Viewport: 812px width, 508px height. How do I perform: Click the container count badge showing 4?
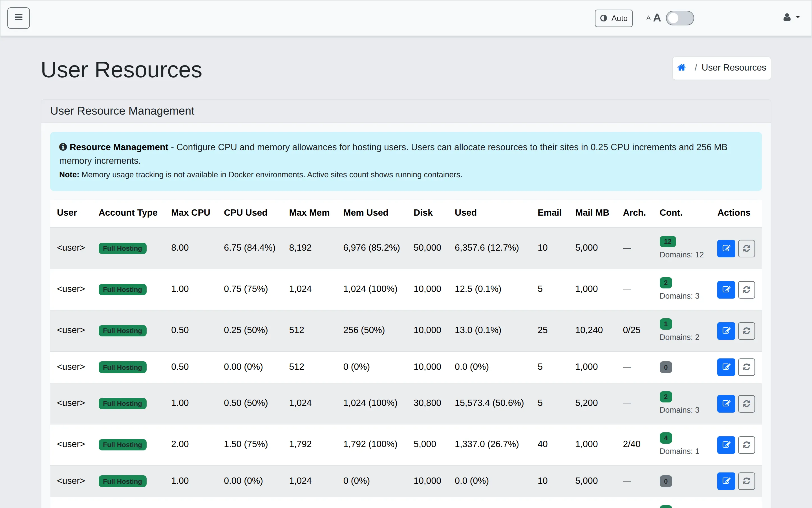666,438
